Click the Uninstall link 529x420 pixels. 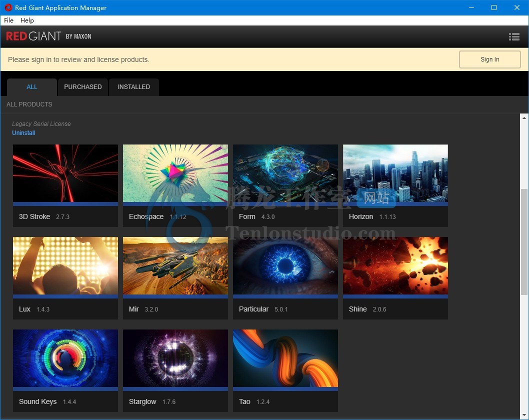pyautogui.click(x=23, y=133)
